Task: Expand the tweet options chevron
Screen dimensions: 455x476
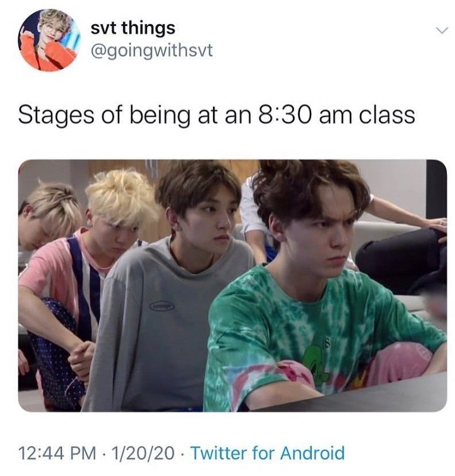Action: pos(441,31)
